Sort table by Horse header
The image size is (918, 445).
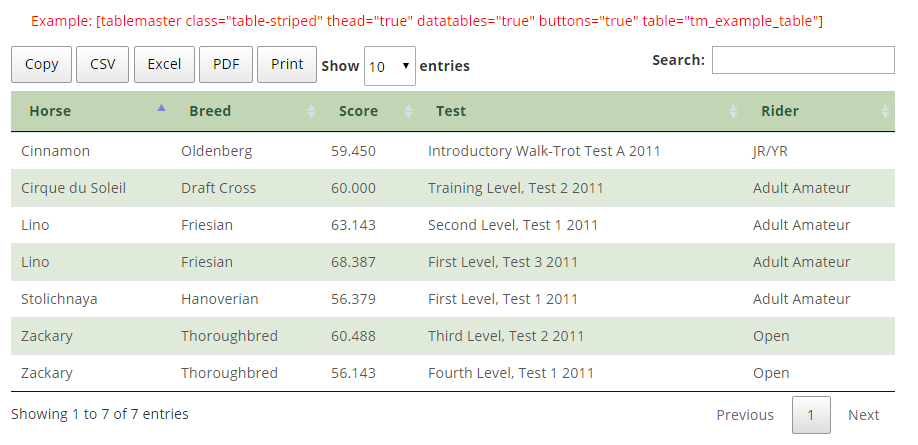(x=50, y=111)
